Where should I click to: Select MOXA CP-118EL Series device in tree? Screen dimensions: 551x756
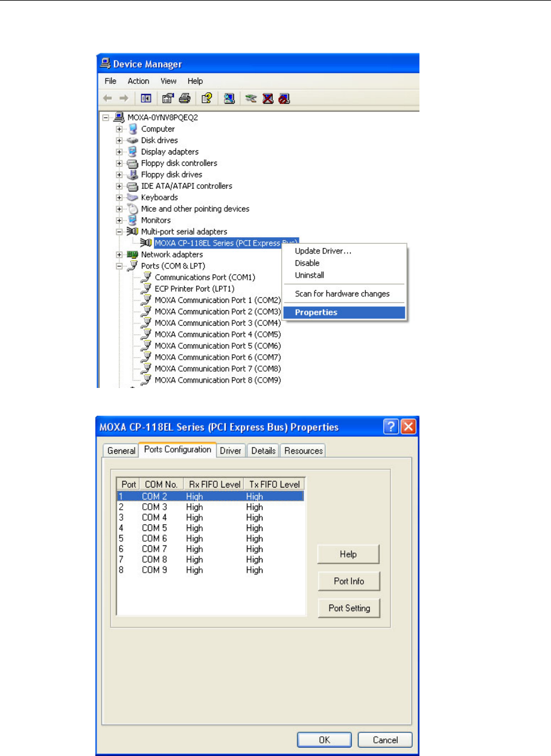226,243
